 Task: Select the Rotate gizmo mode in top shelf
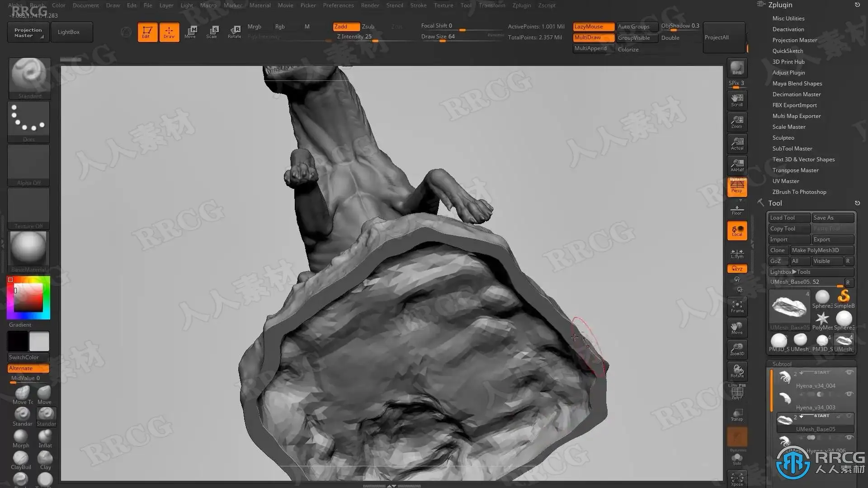(x=234, y=32)
